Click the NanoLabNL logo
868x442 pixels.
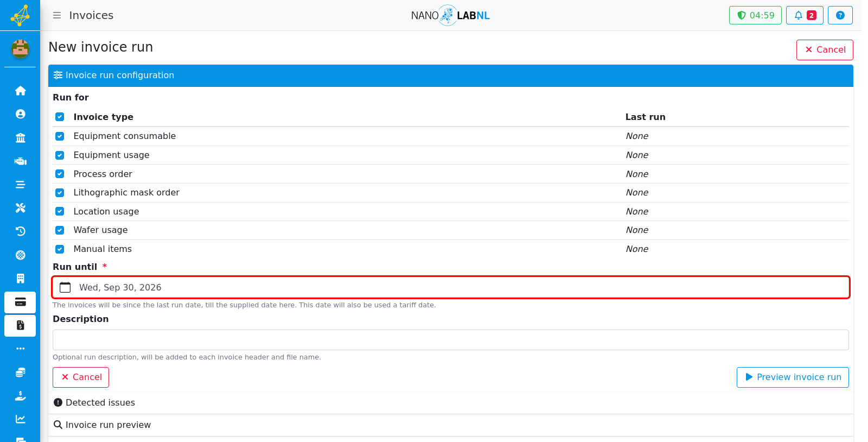(x=450, y=15)
